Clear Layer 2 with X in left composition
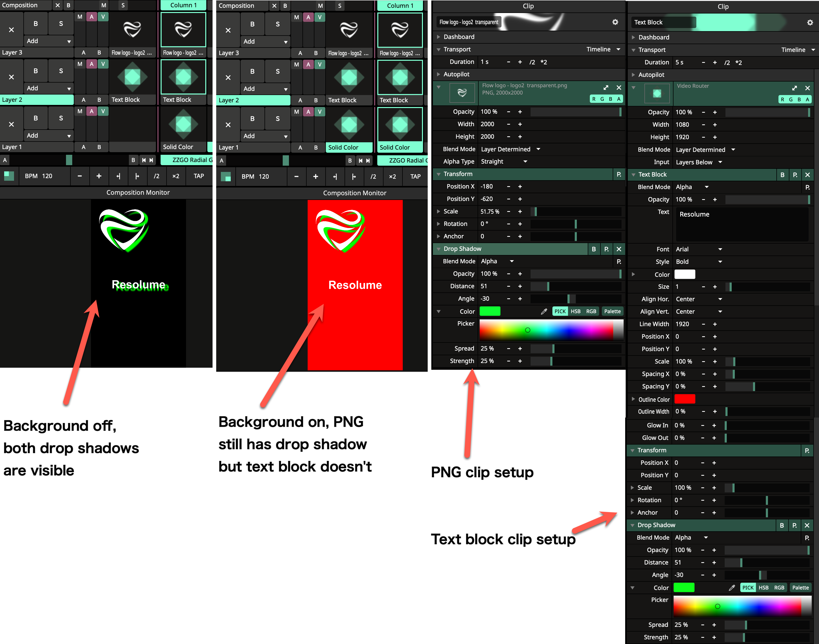Image resolution: width=819 pixels, height=644 pixels. coord(11,77)
